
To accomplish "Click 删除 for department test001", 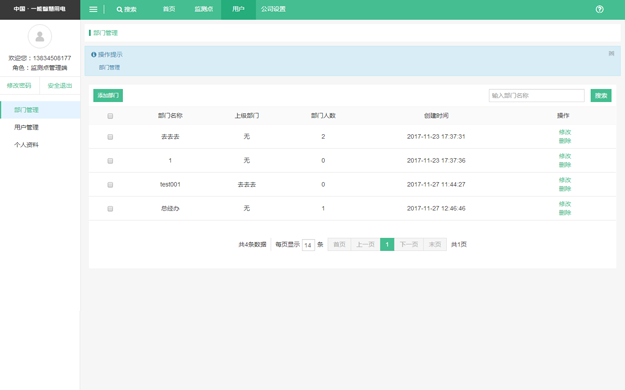I will click(x=565, y=189).
